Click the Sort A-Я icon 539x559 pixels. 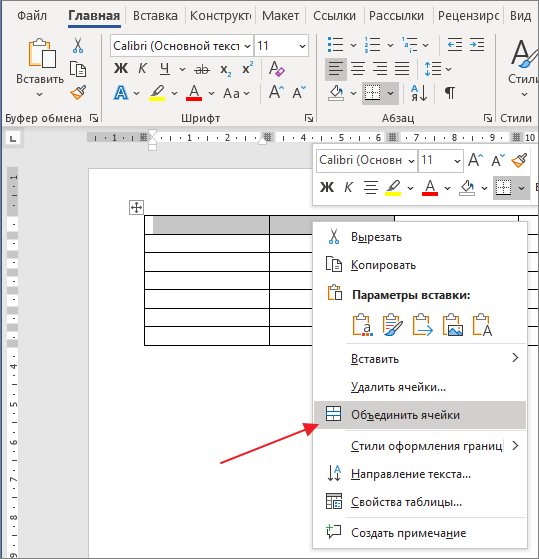[x=419, y=93]
